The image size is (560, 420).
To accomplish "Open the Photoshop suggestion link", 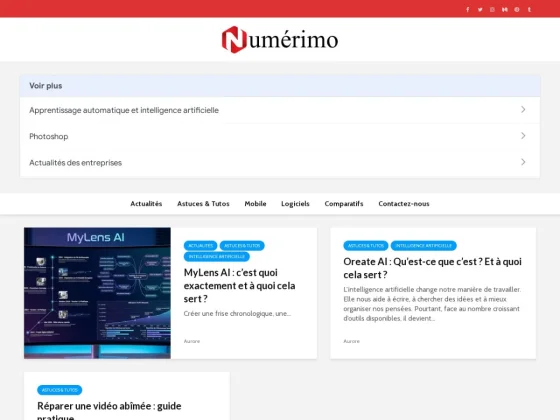I will pyautogui.click(x=49, y=136).
